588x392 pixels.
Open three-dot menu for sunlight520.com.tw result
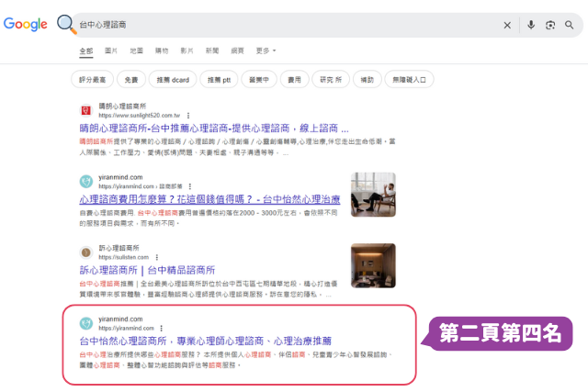(188, 116)
